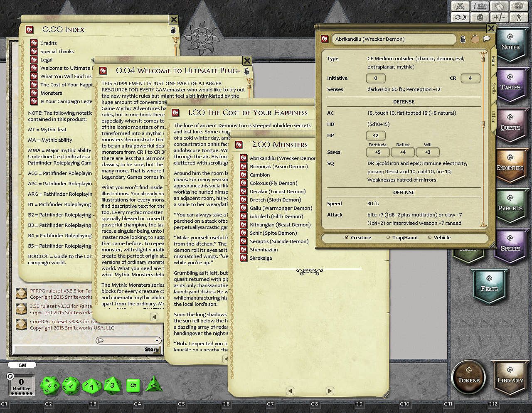
Task: Click the modifier targeting icon above Modifier box
Action: [10, 376]
